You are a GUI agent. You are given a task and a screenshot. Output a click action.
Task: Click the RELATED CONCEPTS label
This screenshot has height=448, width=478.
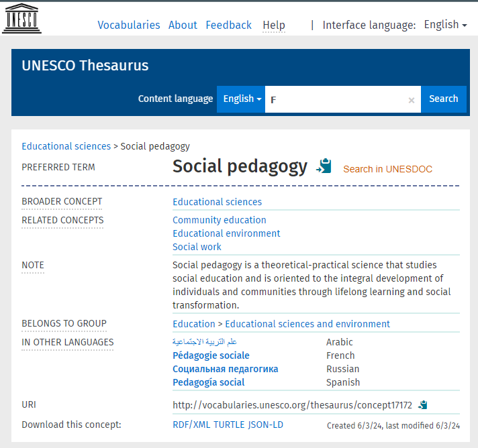pyautogui.click(x=62, y=220)
